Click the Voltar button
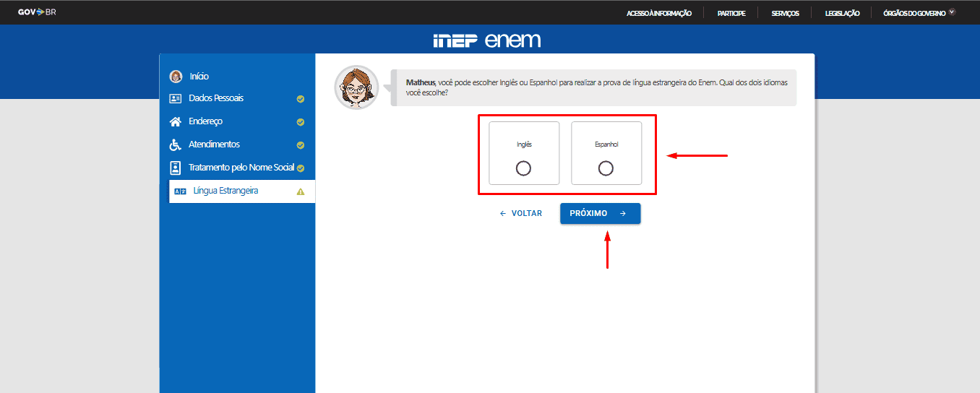980x393 pixels. 521,214
